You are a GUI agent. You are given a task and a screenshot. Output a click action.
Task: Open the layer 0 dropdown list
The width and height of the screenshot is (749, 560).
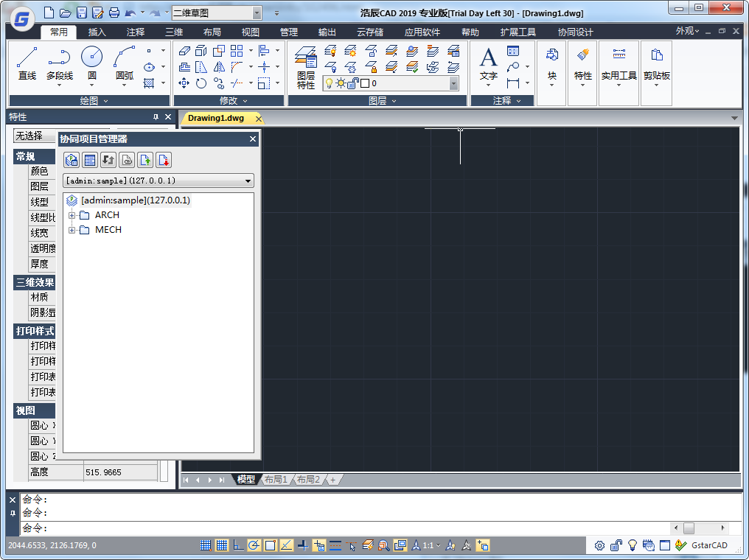coord(453,83)
